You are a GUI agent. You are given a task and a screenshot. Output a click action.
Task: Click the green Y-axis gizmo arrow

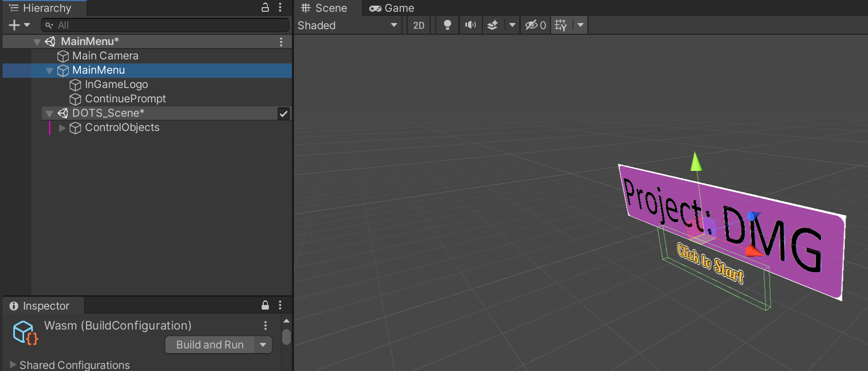[696, 162]
